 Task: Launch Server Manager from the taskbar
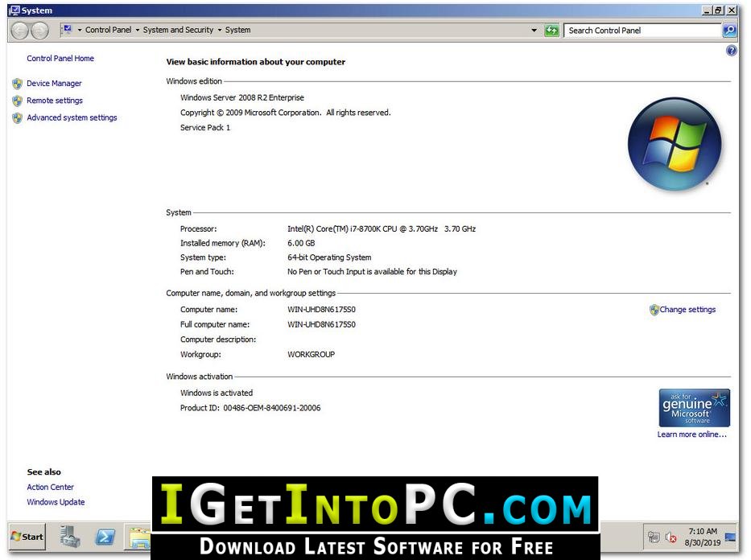pyautogui.click(x=70, y=537)
